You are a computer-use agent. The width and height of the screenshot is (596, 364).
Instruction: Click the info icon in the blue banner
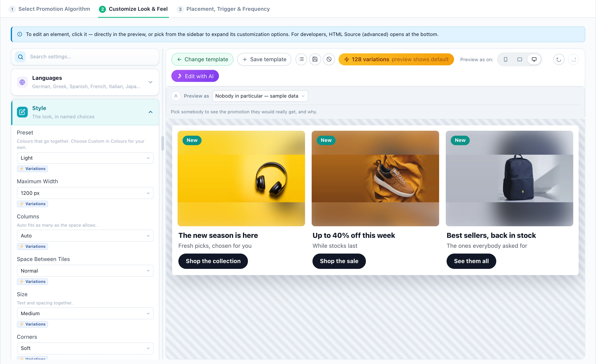[x=20, y=34]
